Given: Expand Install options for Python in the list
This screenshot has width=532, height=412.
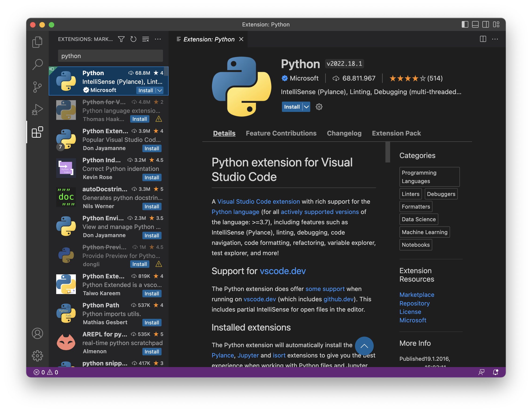Looking at the screenshot, I should tap(159, 90).
